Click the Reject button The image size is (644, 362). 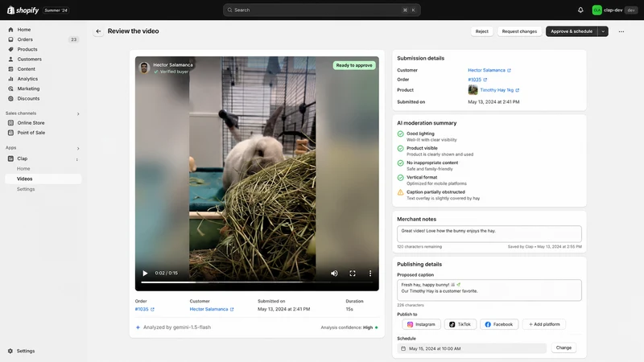(x=481, y=31)
